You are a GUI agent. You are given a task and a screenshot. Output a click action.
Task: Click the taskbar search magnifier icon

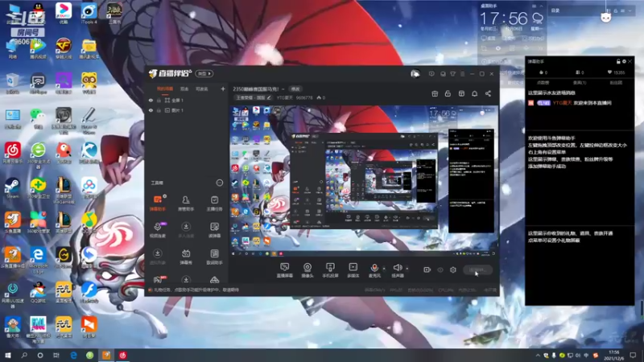(24, 355)
